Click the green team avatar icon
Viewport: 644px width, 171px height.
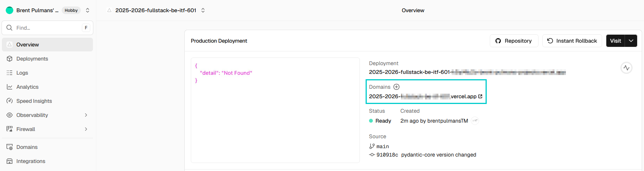[10, 10]
